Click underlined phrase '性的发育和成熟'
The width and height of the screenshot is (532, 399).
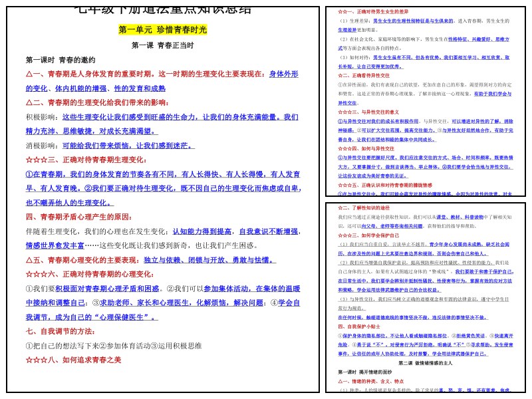click(x=140, y=88)
